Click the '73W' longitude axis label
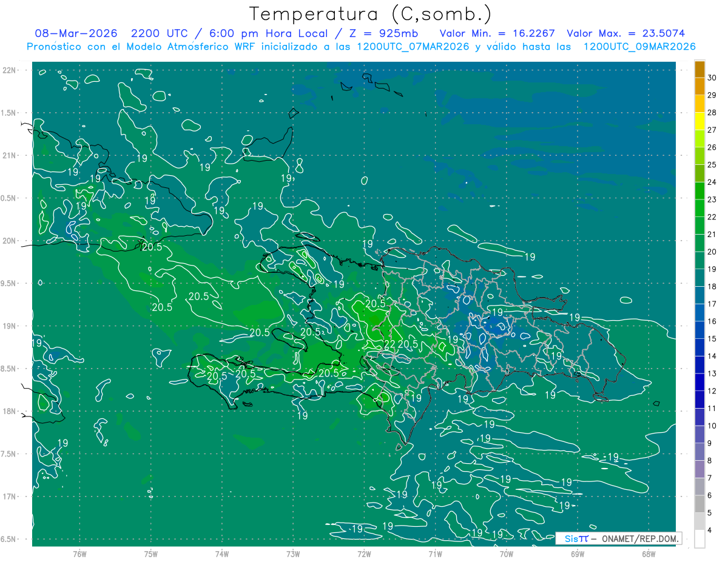 click(x=293, y=554)
